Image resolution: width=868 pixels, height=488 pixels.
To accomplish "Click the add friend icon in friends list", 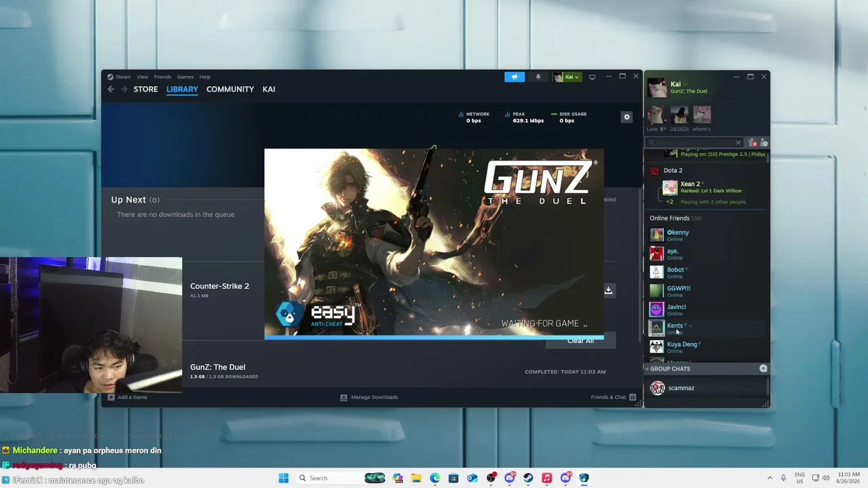I will coord(764,142).
